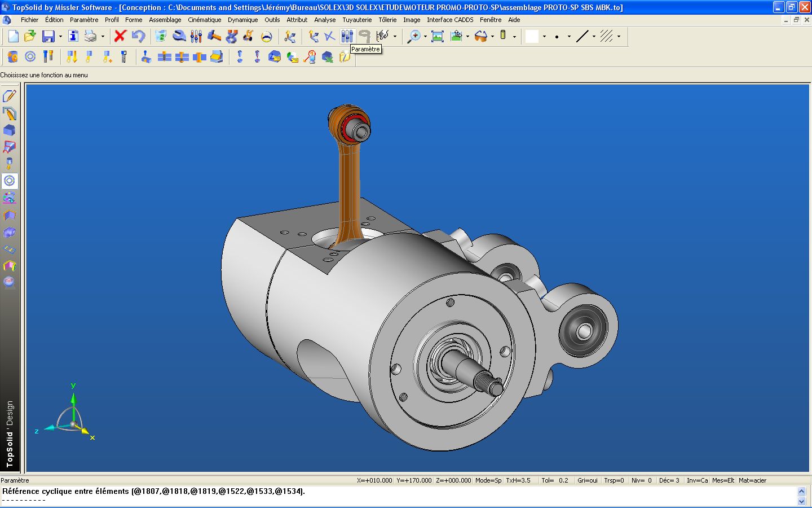Click the save floppy disk icon

coord(48,37)
